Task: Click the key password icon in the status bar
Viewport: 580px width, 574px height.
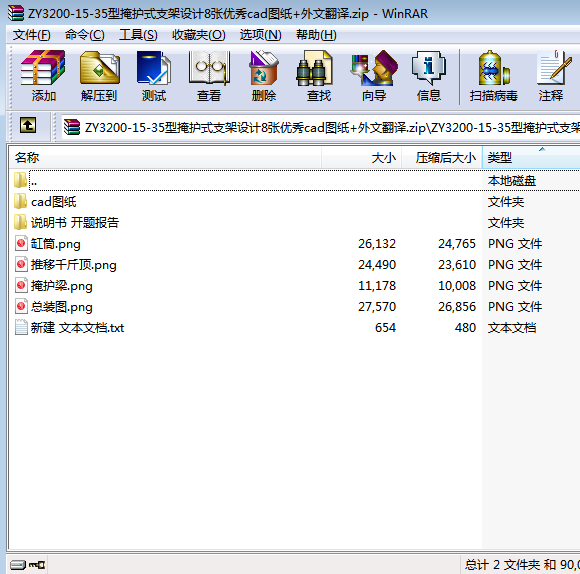Action: pyautogui.click(x=37, y=565)
